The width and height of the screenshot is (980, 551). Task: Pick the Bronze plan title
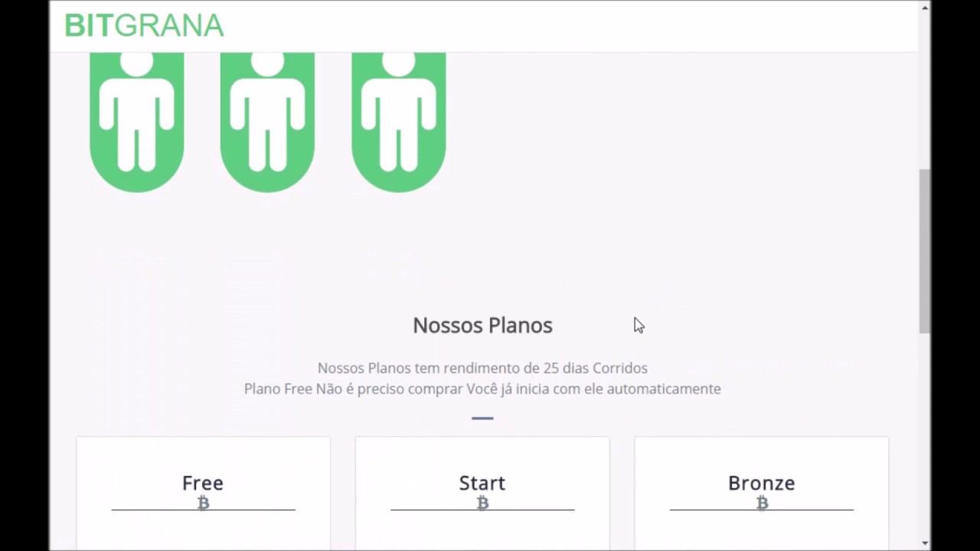(761, 483)
